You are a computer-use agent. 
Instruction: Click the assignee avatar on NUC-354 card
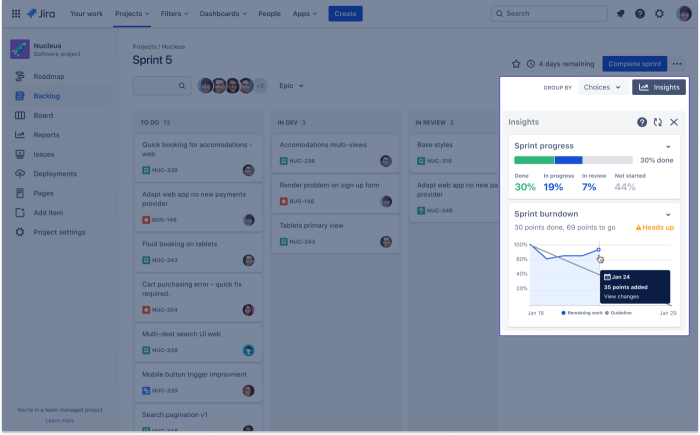click(248, 310)
